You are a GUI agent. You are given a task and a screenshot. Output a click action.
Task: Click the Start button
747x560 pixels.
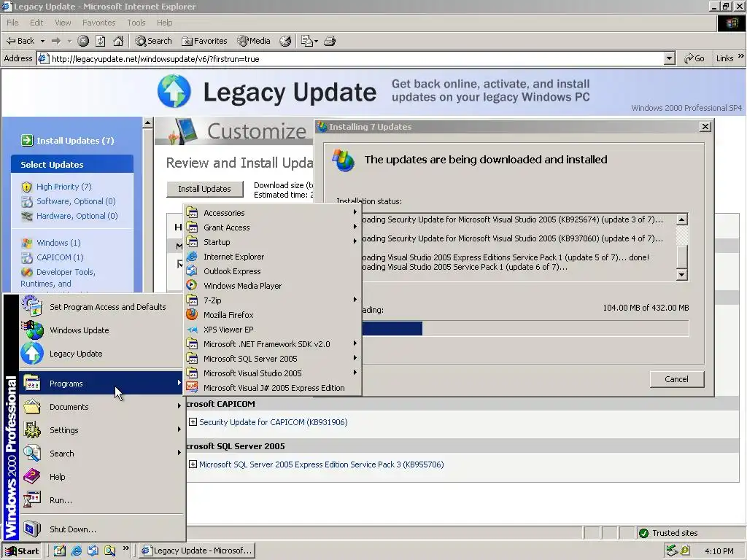tap(22, 551)
